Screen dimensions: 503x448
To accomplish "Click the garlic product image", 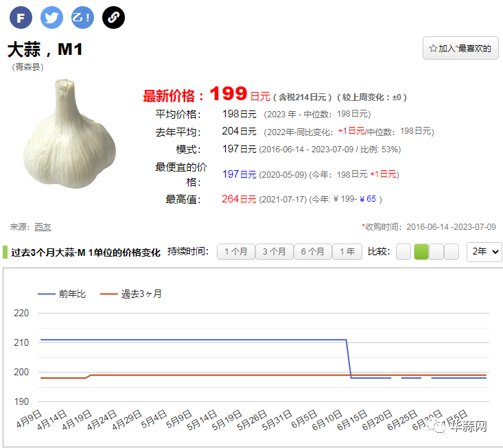I will tap(69, 134).
